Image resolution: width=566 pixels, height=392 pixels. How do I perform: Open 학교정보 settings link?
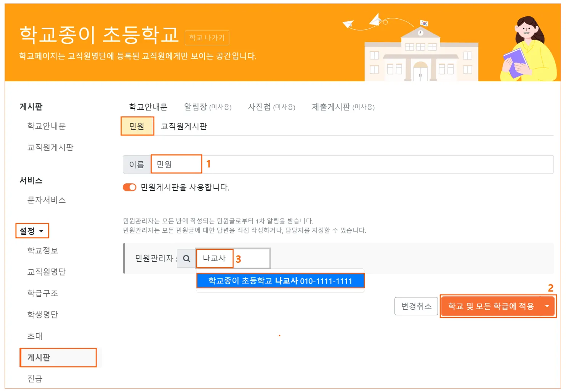click(43, 250)
